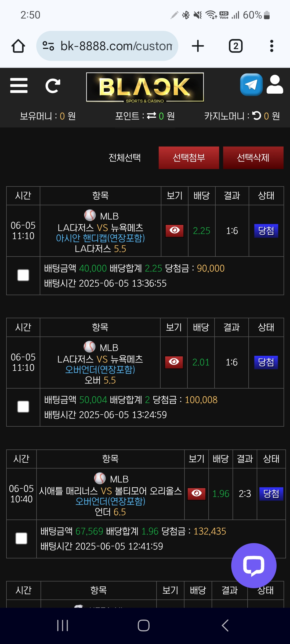Click the 선택첨부 button
The width and height of the screenshot is (290, 644).
point(189,158)
